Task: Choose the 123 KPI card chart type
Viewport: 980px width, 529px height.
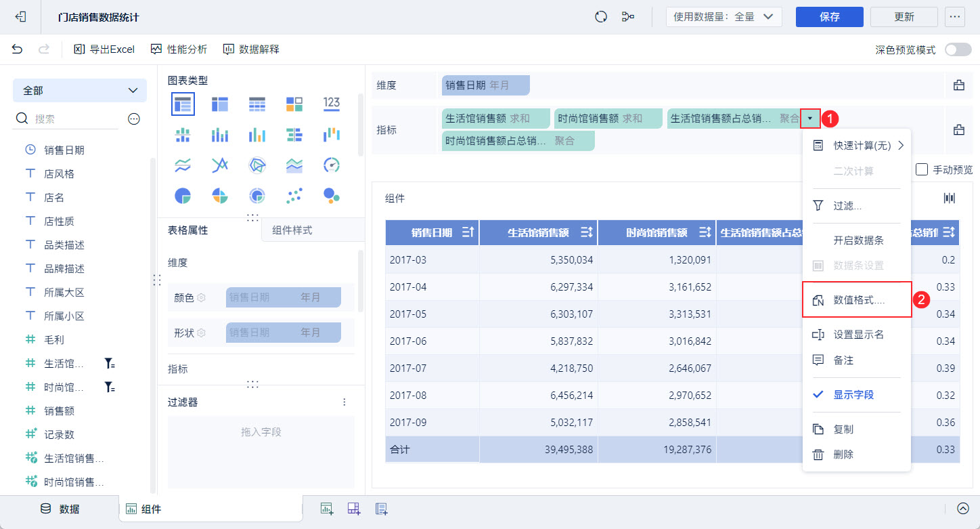Action: click(332, 103)
